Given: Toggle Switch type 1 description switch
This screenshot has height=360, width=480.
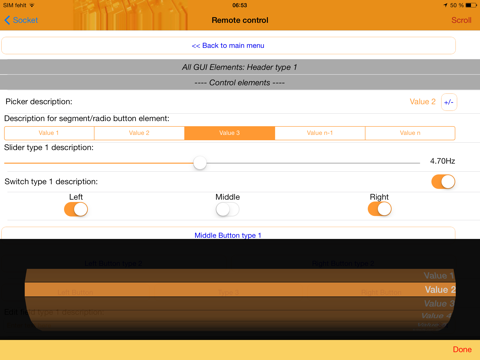Looking at the screenshot, I should pos(443,182).
